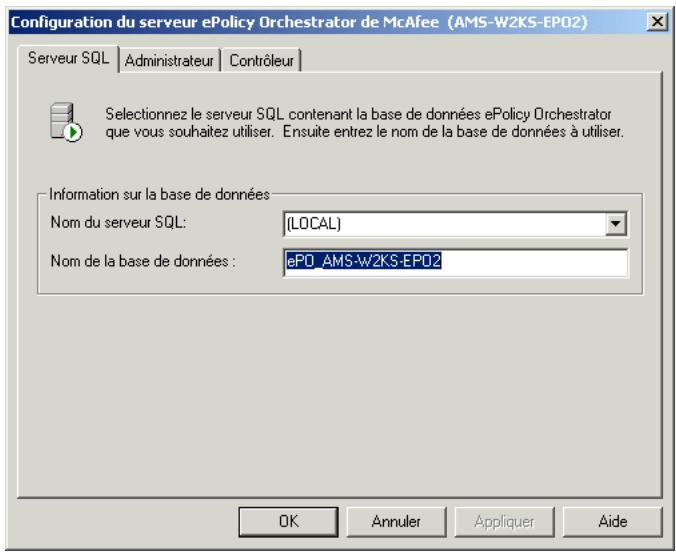The image size is (676, 557).
Task: Switch to the Serveur SQL tab
Action: pos(68,59)
